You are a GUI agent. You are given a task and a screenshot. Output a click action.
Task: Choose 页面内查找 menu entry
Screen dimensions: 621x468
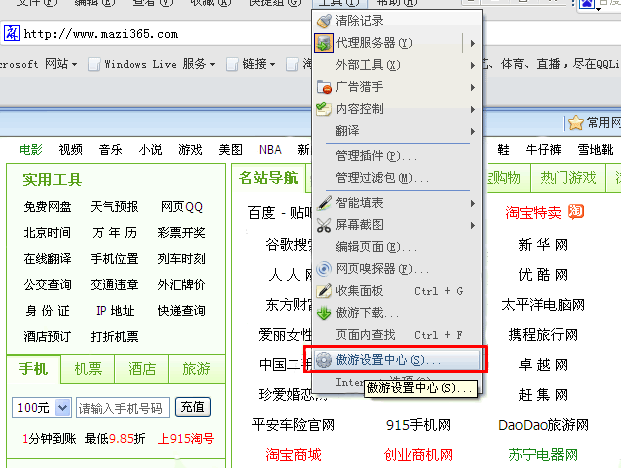[x=366, y=335]
